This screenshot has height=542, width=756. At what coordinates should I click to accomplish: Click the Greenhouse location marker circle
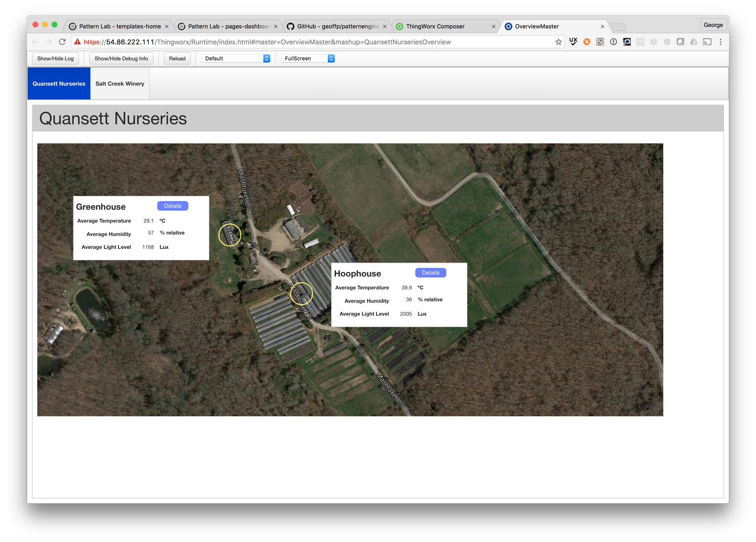pos(230,235)
